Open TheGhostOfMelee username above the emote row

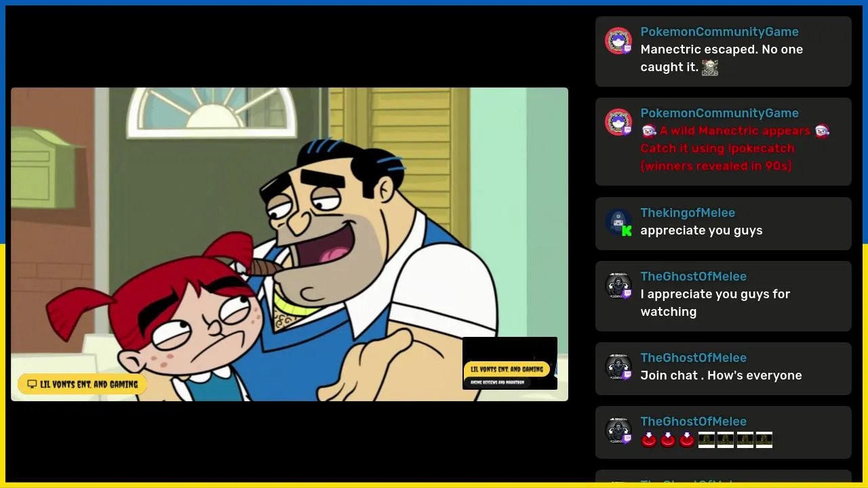click(x=693, y=422)
